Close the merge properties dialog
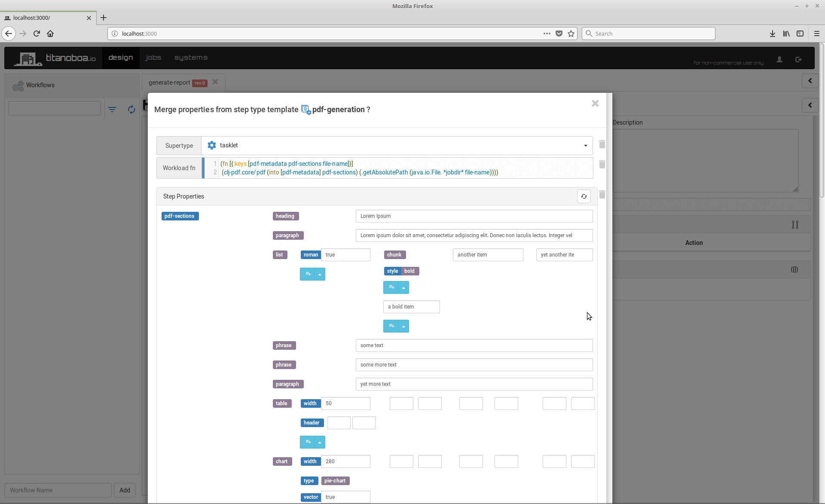Viewport: 825px width, 504px height. [595, 104]
